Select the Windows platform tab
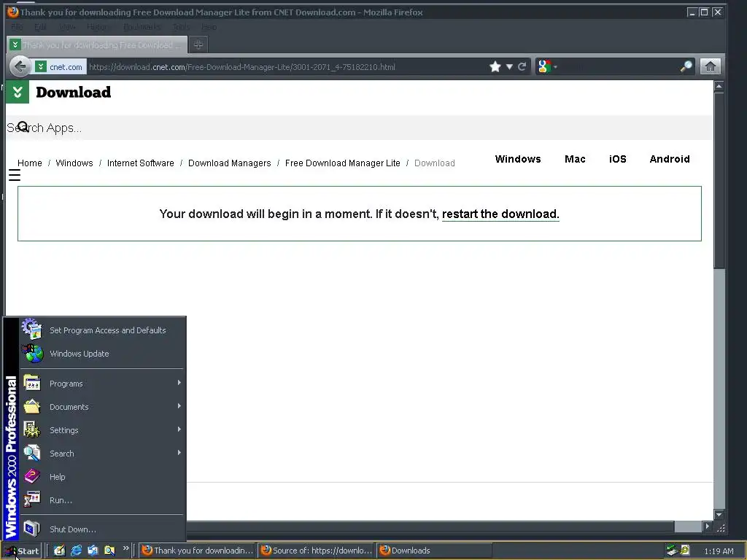The image size is (747, 560). click(x=518, y=159)
